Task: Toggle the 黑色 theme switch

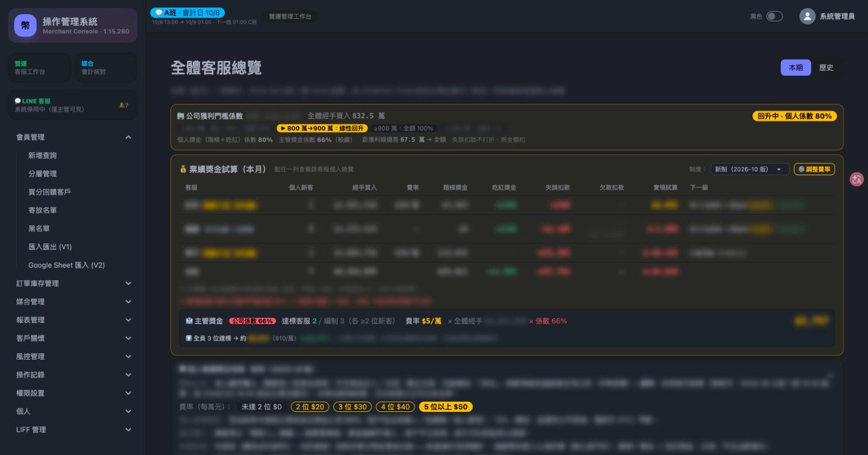Action: (774, 16)
